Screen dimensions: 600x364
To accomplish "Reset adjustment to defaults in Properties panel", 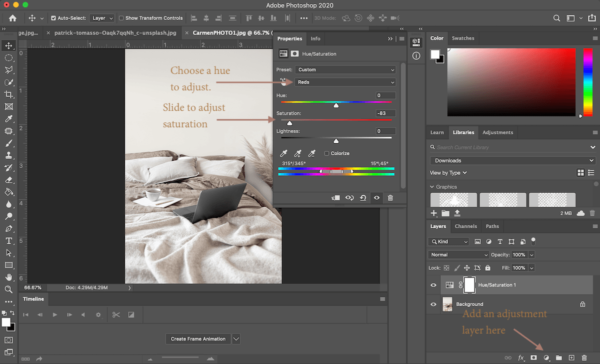I will point(363,198).
